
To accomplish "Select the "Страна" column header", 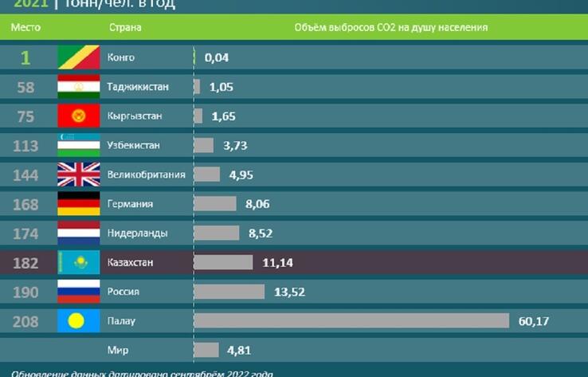I will [x=125, y=28].
